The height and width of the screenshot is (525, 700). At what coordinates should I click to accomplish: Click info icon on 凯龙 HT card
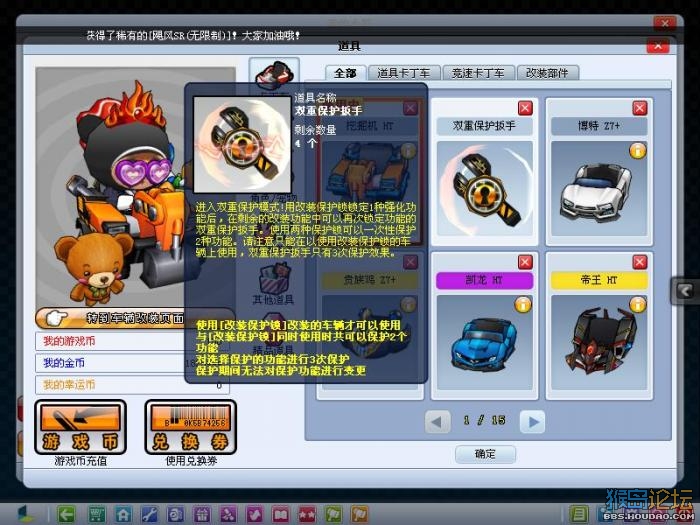pos(523,305)
